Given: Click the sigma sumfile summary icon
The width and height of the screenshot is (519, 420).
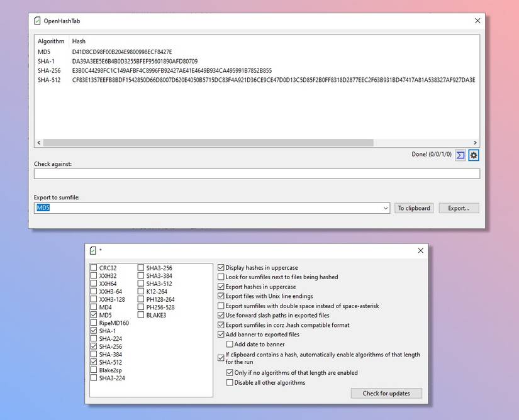Looking at the screenshot, I should [460, 155].
